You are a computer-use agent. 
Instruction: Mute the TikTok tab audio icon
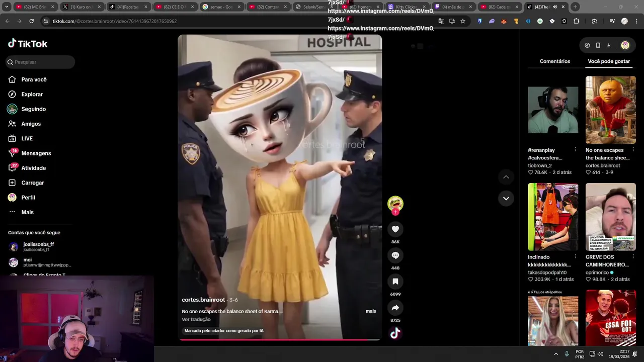(555, 7)
